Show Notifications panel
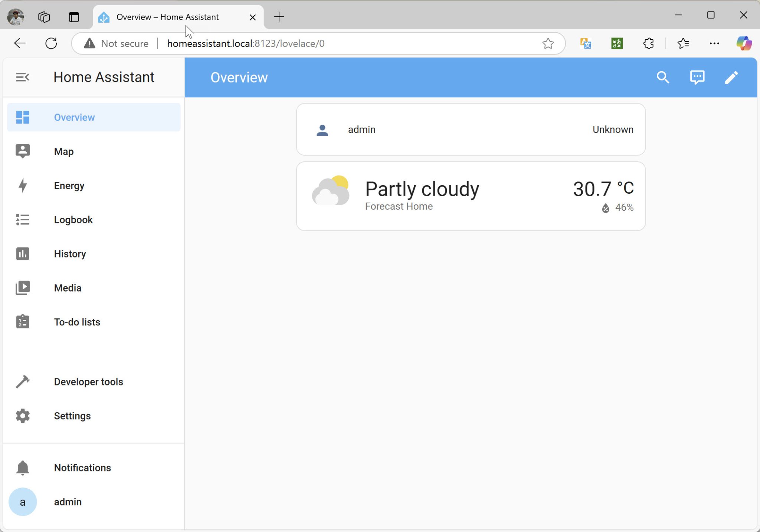 [82, 468]
